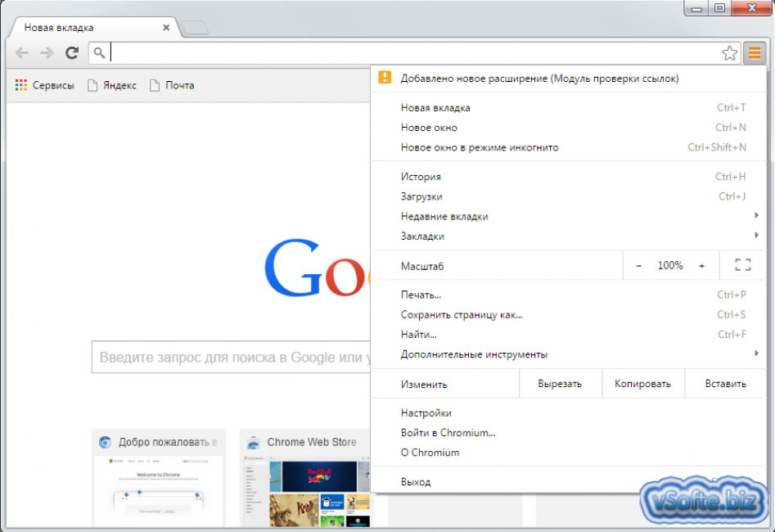This screenshot has width=775, height=532.
Task: Click the orange extension warning icon
Action: pos(385,78)
